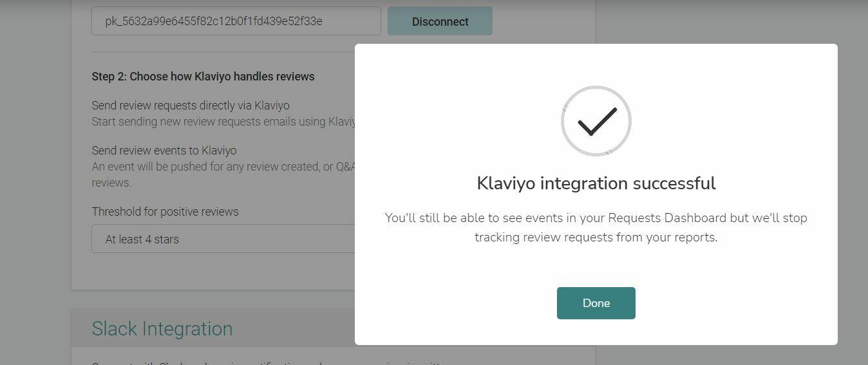Image resolution: width=868 pixels, height=365 pixels.
Task: Click the checkmark success icon
Action: coord(596,121)
